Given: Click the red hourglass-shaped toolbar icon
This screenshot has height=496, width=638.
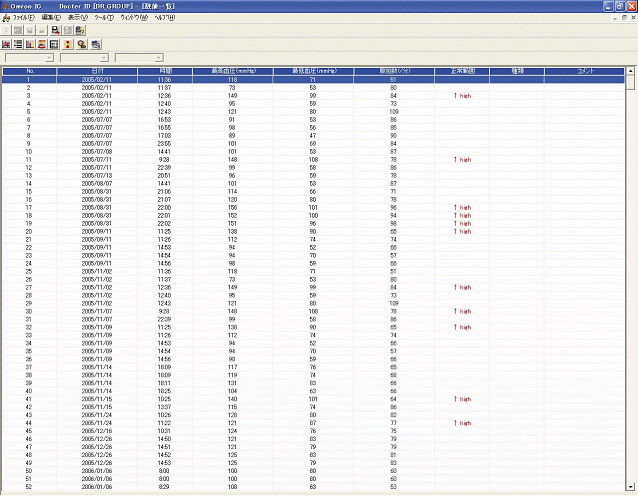Looking at the screenshot, I should click(x=68, y=44).
